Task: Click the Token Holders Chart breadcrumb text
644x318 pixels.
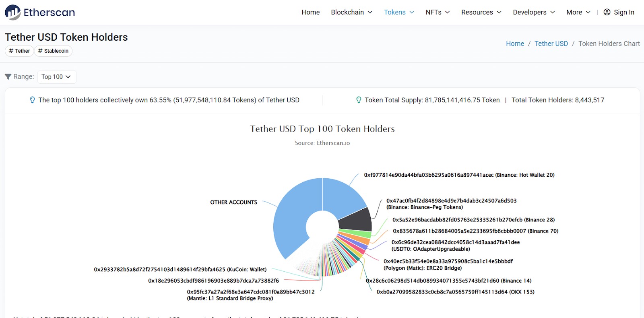Action: point(609,43)
